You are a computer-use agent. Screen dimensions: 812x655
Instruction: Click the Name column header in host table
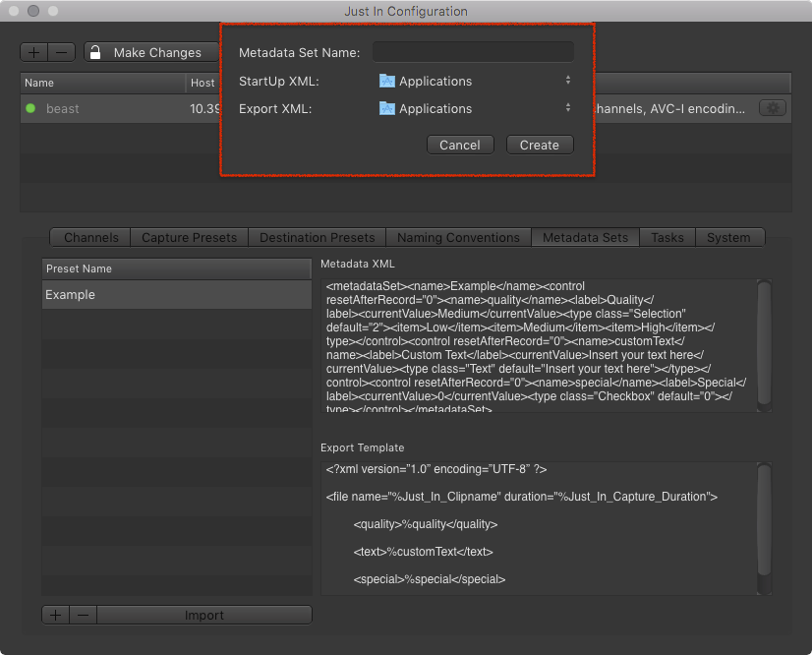102,83
